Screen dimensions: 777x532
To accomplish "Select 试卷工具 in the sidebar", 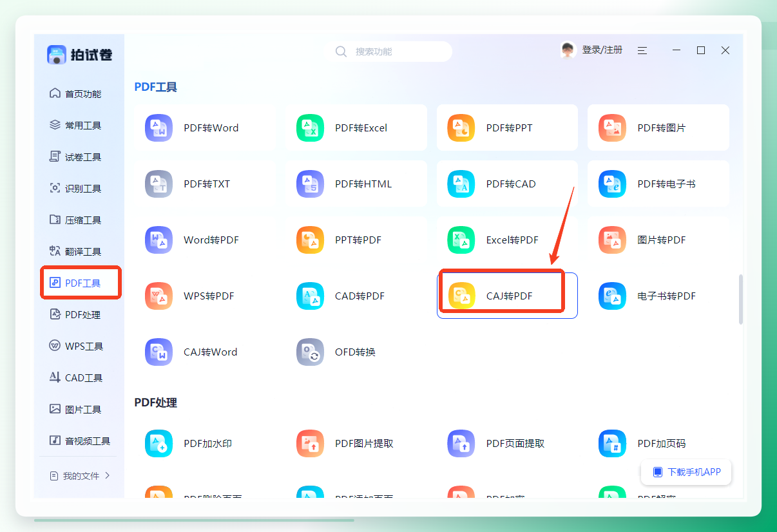I will (75, 157).
